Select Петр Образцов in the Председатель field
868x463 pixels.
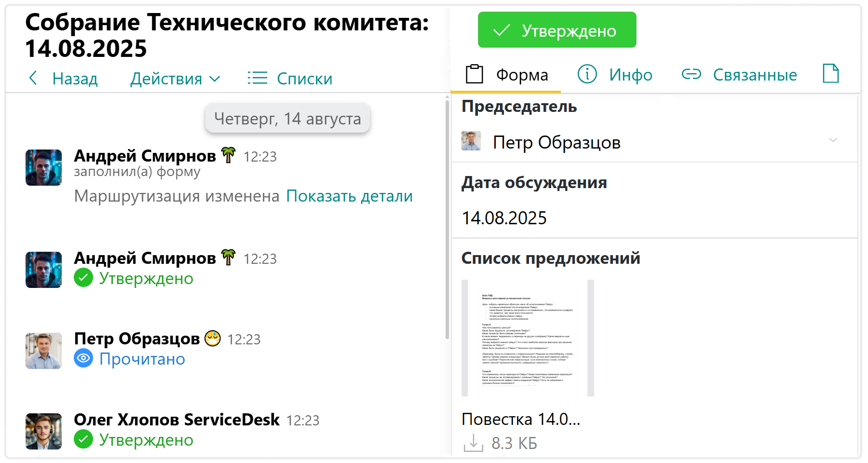pos(556,142)
